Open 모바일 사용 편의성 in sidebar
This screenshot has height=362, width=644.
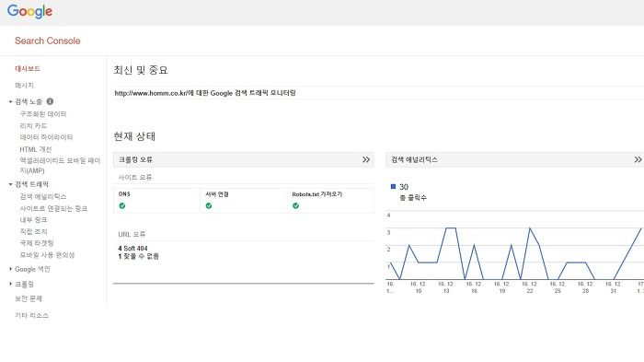(x=47, y=255)
